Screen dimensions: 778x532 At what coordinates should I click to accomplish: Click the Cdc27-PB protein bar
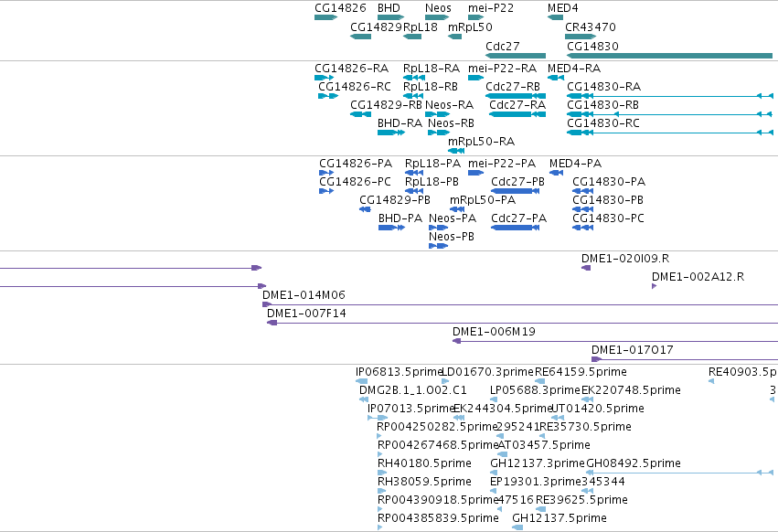[515, 191]
